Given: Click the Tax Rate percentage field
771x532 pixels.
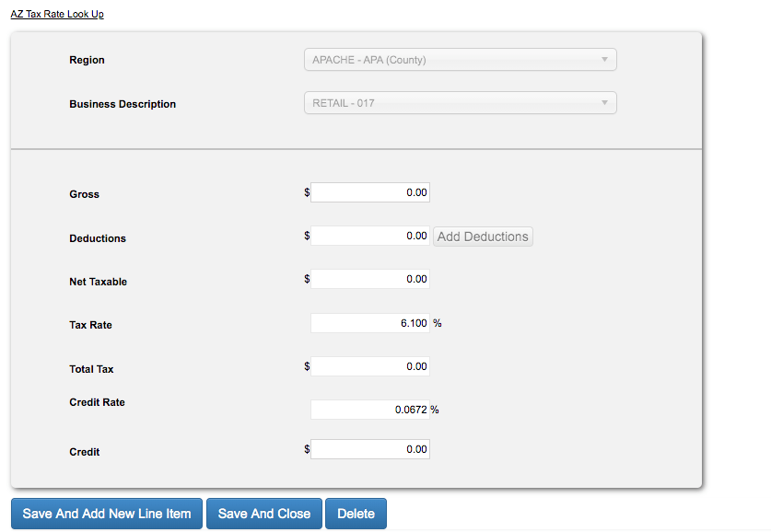Looking at the screenshot, I should [x=370, y=323].
